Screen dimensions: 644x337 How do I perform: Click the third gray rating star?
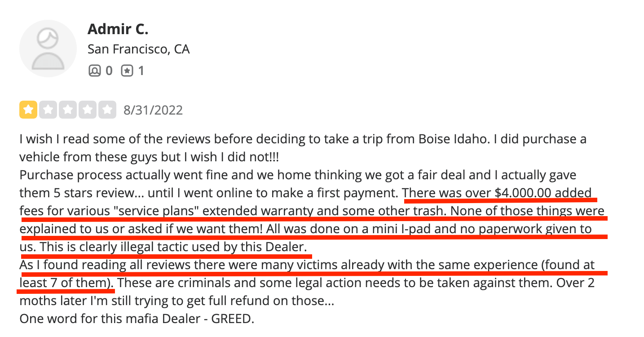pyautogui.click(x=67, y=110)
